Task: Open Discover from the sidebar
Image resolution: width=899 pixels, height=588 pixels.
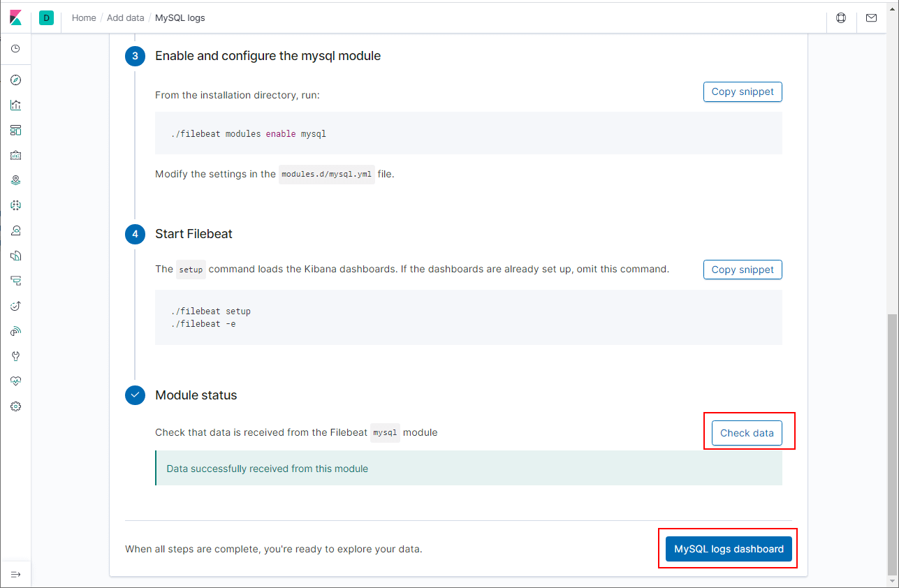Action: point(16,80)
